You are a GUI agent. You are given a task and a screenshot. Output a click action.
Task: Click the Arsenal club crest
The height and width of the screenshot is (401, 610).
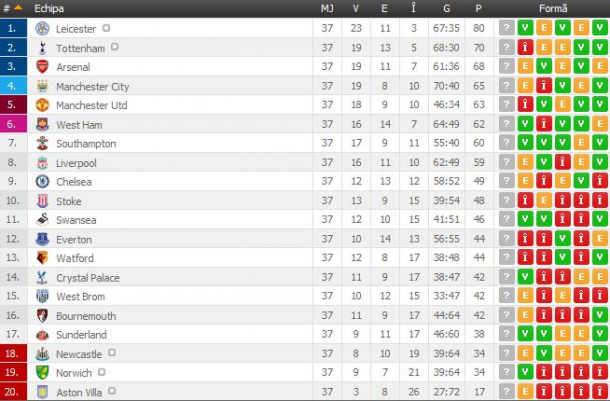coord(43,67)
